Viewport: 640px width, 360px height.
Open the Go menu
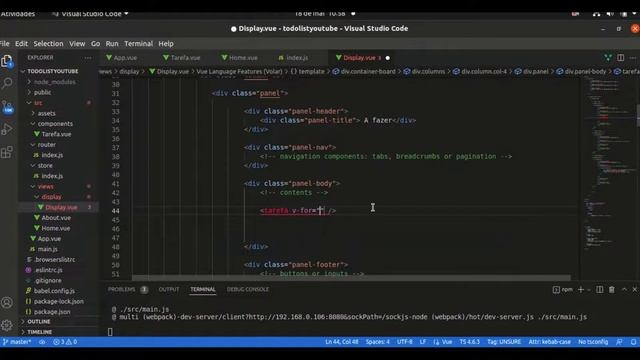point(95,44)
